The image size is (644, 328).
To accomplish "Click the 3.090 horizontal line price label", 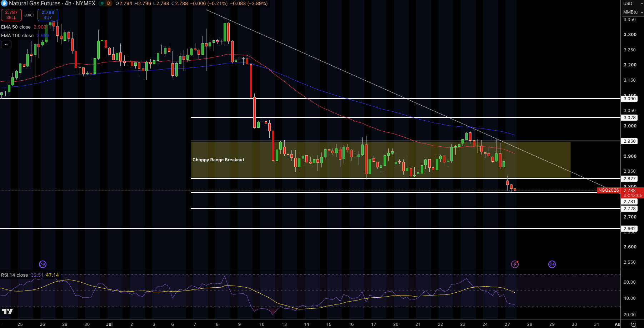I will coord(629,99).
